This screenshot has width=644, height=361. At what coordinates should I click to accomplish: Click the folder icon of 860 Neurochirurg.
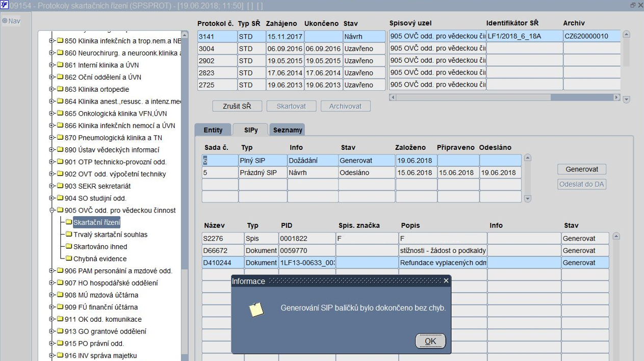(60, 53)
